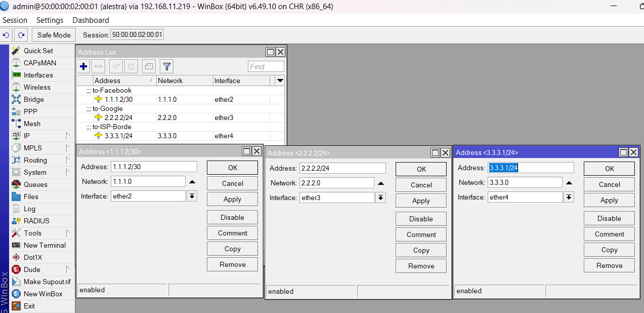
Task: Expand the IP submenu
Action: pos(68,136)
